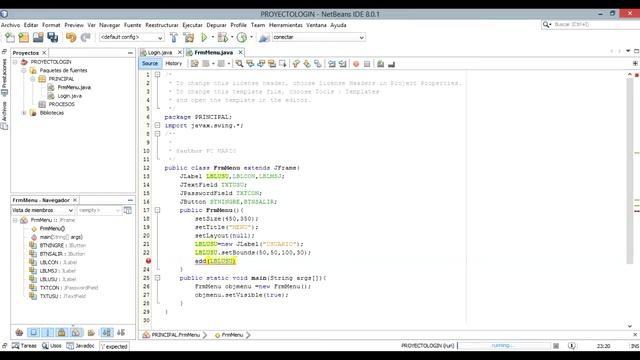Open Run Project dropdown arrow
This screenshot has width=640, height=360.
(x=212, y=38)
